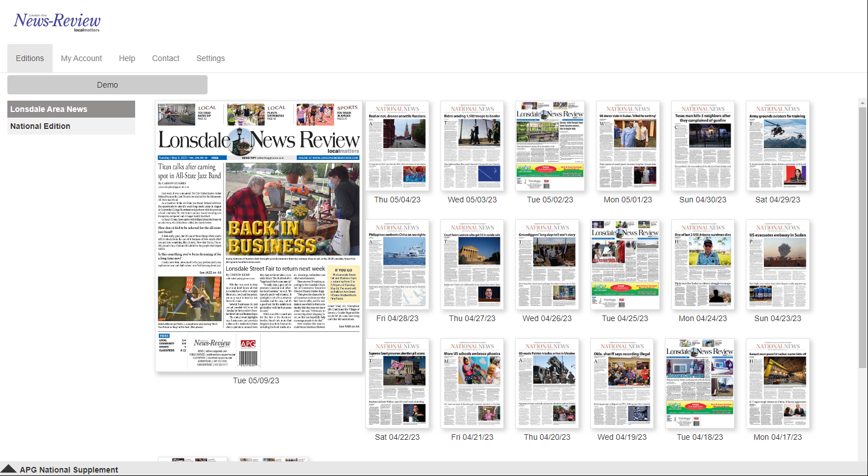Open the Wed 04/19/23 edition thumbnail
The width and height of the screenshot is (868, 476).
click(x=622, y=383)
